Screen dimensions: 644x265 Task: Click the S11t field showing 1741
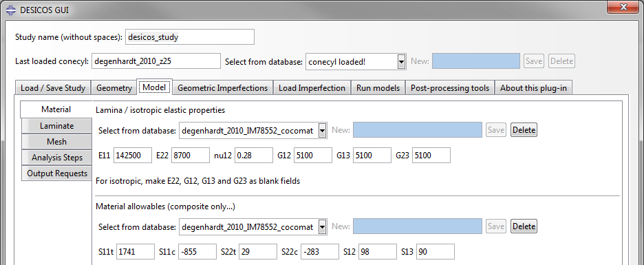tap(136, 251)
